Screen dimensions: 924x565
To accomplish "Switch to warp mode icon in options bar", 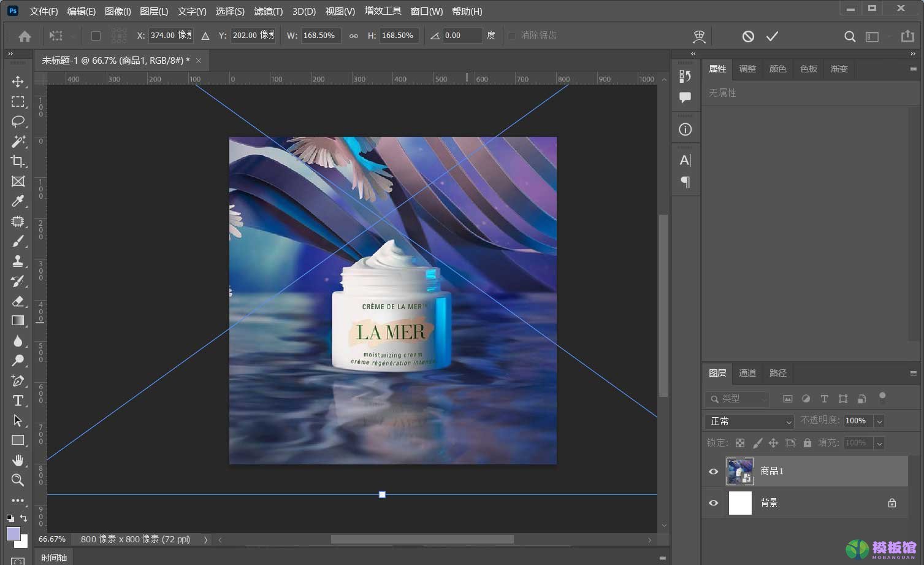I will (699, 36).
